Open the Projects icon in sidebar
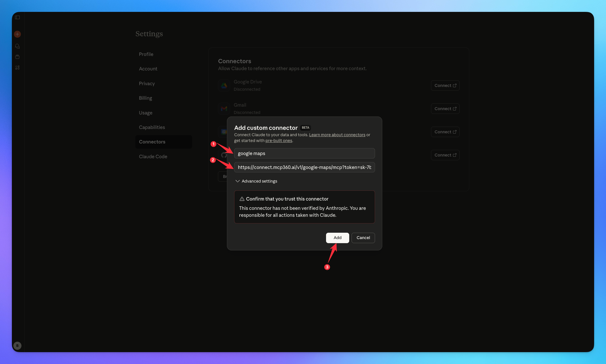Image resolution: width=606 pixels, height=364 pixels. [x=17, y=57]
